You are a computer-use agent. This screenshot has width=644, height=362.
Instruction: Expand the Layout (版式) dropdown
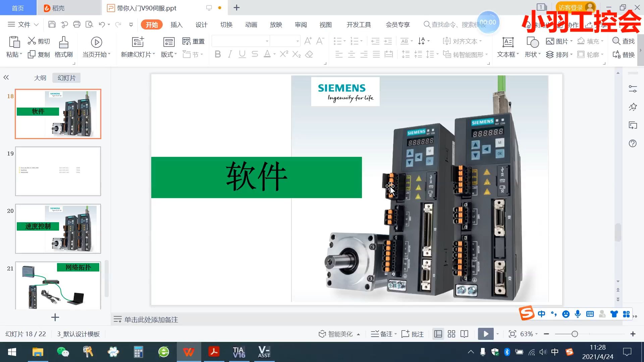(169, 55)
